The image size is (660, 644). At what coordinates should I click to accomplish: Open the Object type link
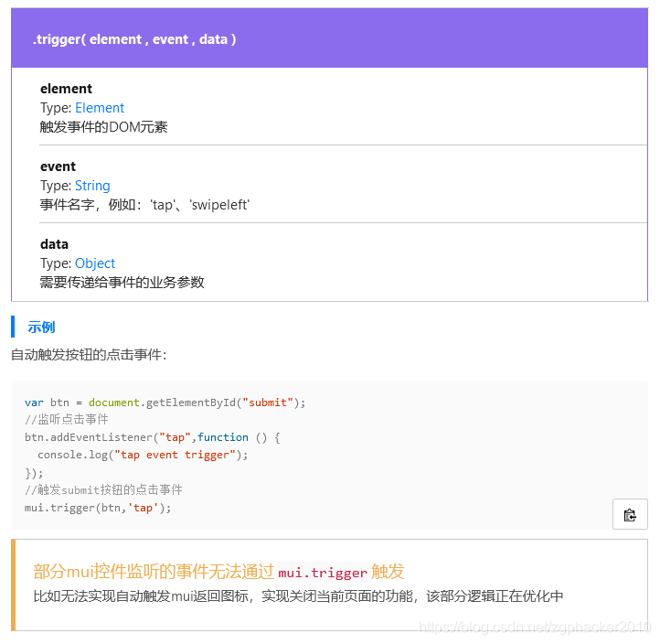[95, 263]
